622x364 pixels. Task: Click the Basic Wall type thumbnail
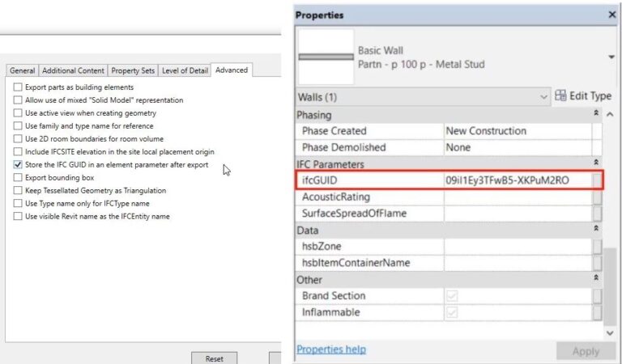(x=326, y=57)
